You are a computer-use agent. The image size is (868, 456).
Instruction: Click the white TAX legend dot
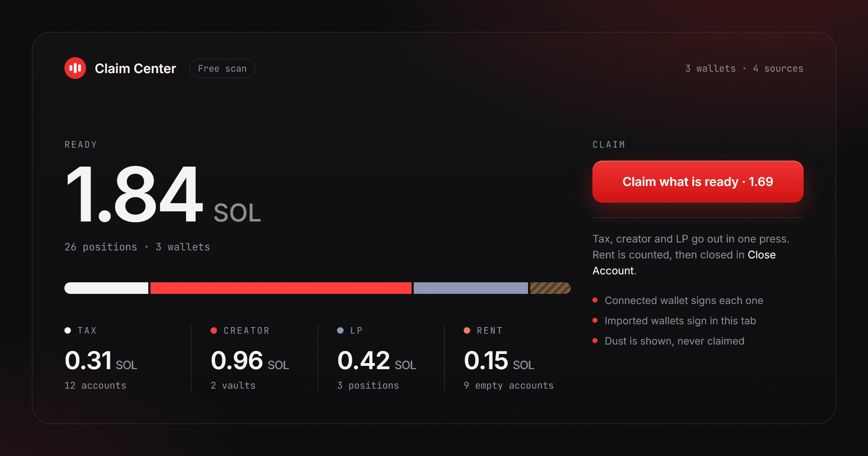pos(68,330)
